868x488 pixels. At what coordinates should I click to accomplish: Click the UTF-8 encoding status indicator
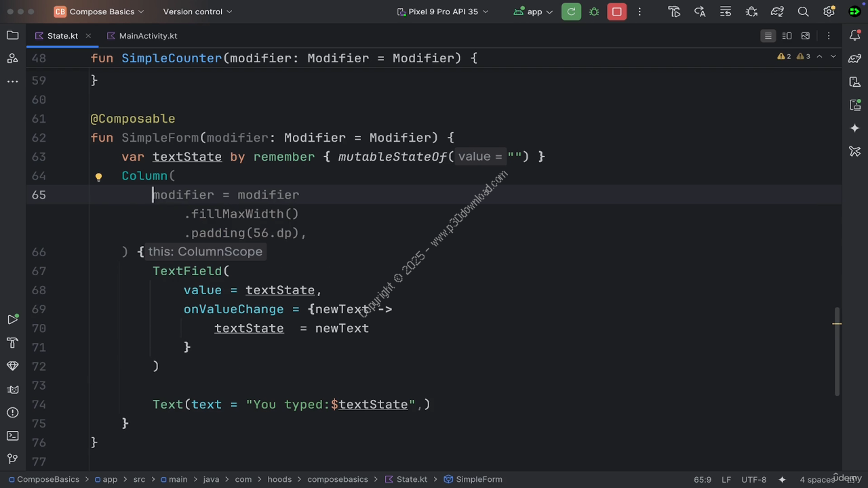753,479
